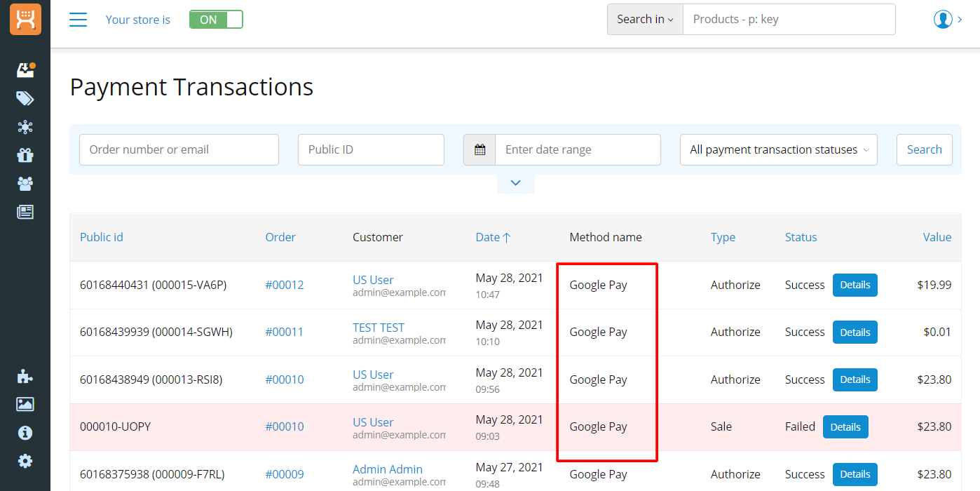Sort by Value column
The width and height of the screenshot is (980, 491).
937,237
